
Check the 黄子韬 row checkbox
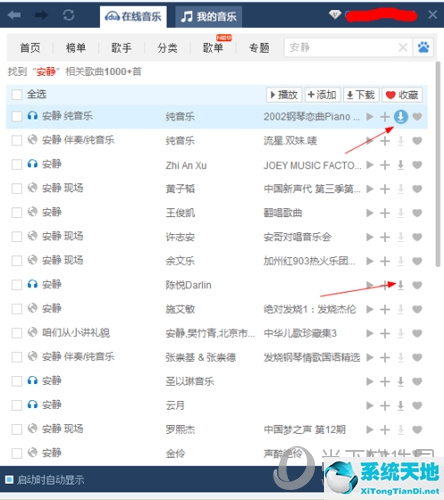pyautogui.click(x=17, y=188)
